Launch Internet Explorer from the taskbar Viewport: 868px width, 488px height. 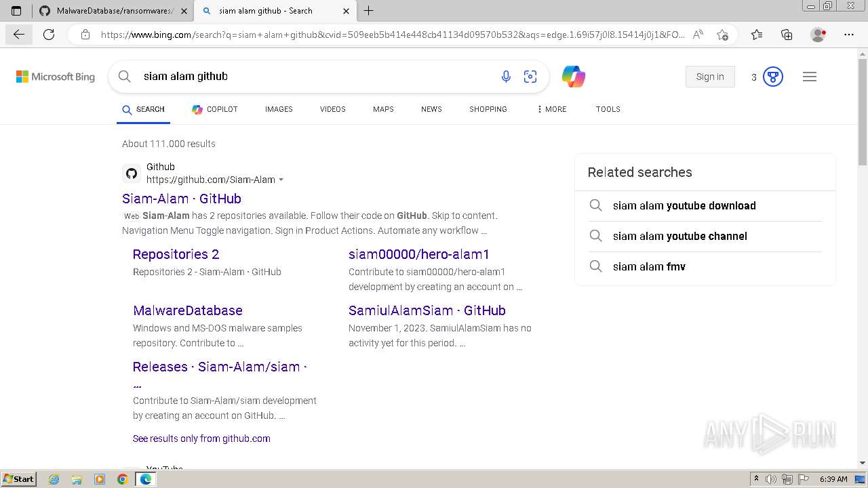click(54, 479)
